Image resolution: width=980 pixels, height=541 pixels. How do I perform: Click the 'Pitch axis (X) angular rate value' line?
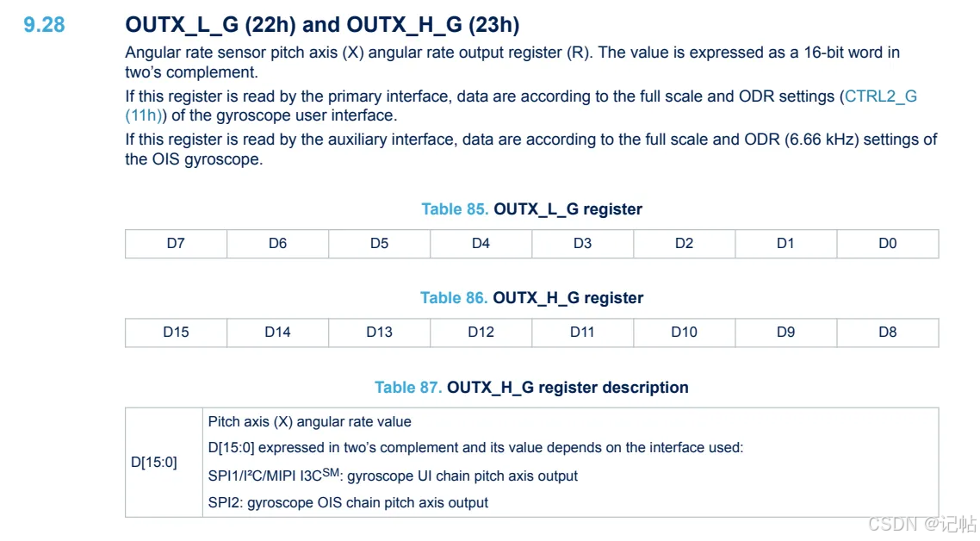[310, 422]
